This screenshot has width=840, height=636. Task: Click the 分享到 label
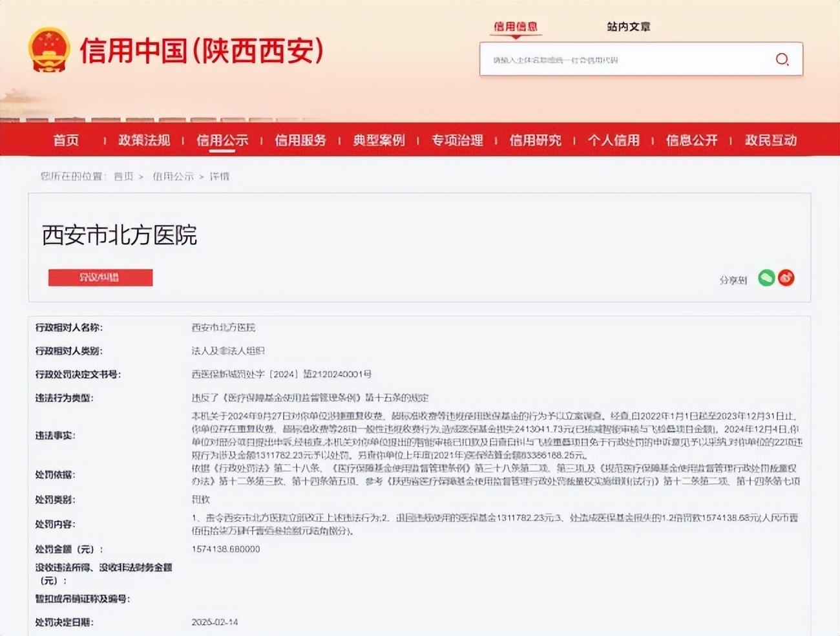point(733,280)
